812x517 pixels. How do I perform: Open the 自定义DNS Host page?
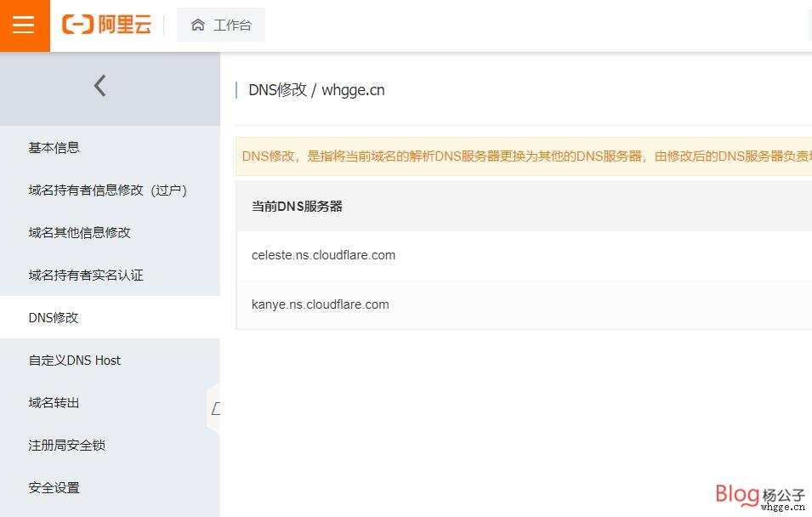pyautogui.click(x=75, y=361)
